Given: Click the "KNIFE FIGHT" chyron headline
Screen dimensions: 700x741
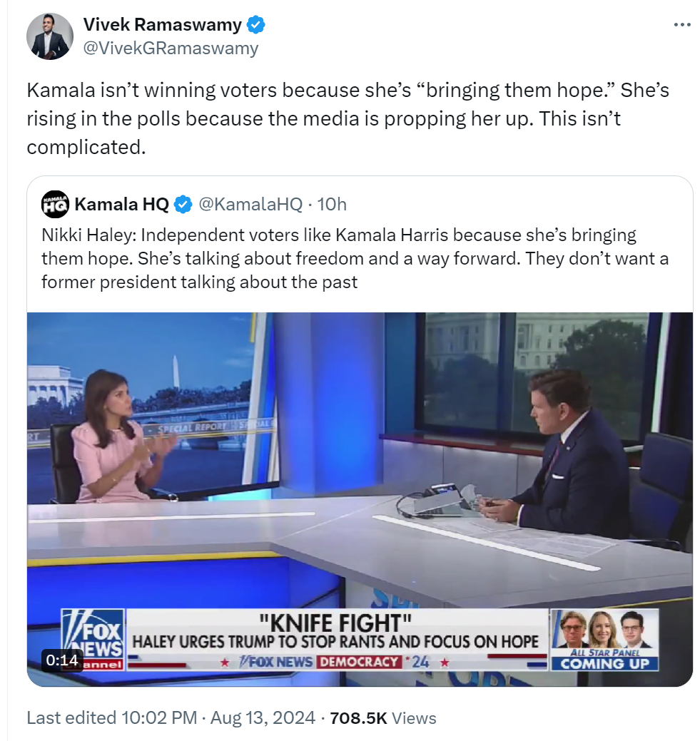Looking at the screenshot, I should [x=335, y=623].
